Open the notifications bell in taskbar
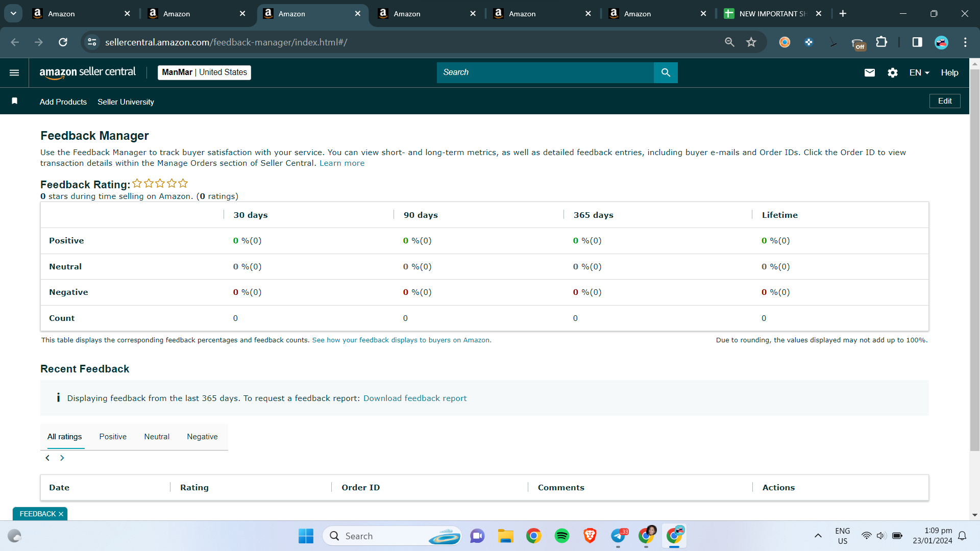This screenshot has width=980, height=551. tap(962, 536)
